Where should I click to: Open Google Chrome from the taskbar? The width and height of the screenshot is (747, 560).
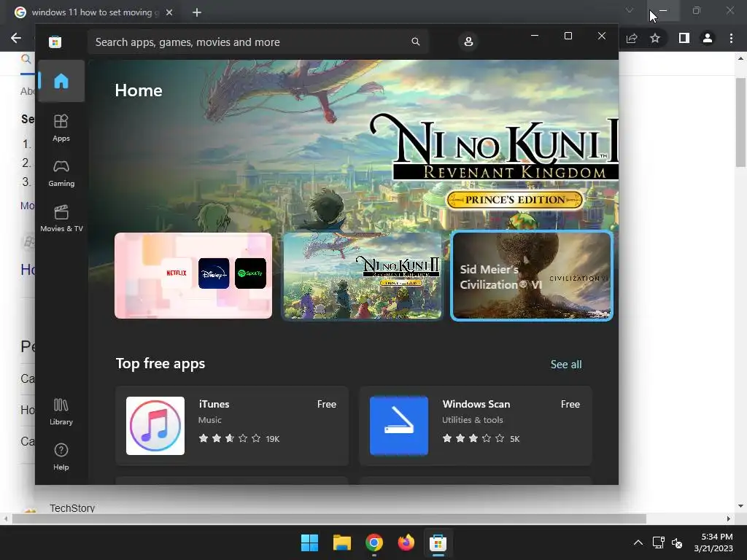[374, 542]
